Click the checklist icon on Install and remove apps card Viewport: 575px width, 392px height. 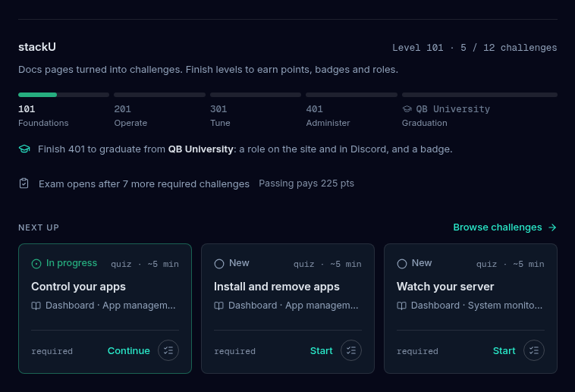coord(351,350)
